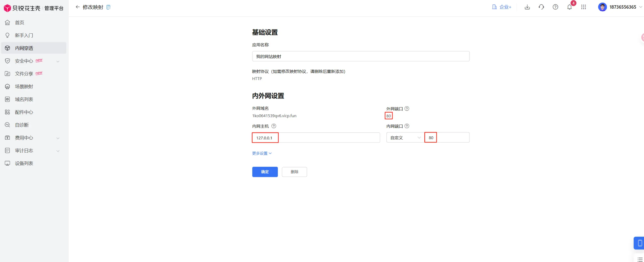
Task: Click help icon next to 外网端口
Action: tap(407, 109)
